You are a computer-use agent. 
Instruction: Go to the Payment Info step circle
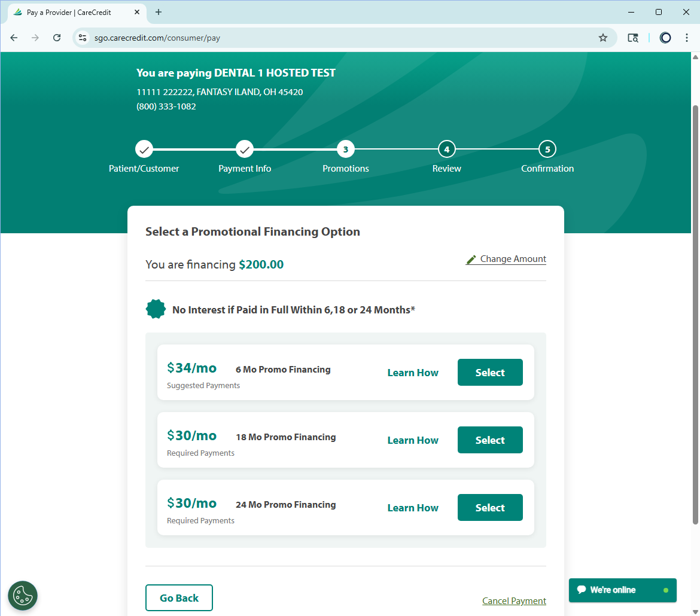[245, 150]
